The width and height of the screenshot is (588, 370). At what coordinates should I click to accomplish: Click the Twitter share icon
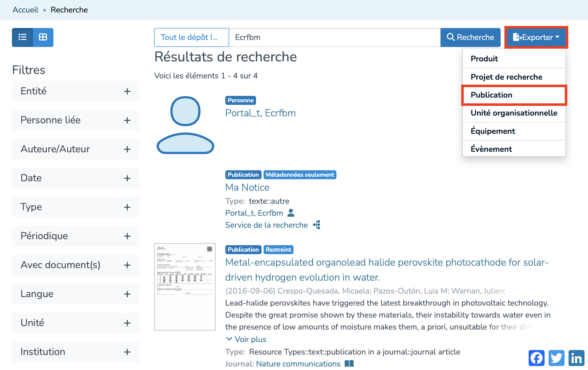click(556, 358)
